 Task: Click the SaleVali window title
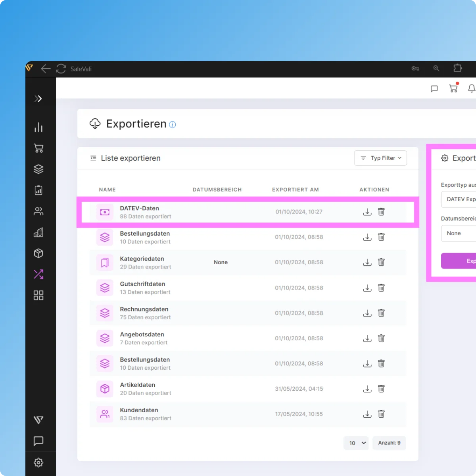(81, 69)
